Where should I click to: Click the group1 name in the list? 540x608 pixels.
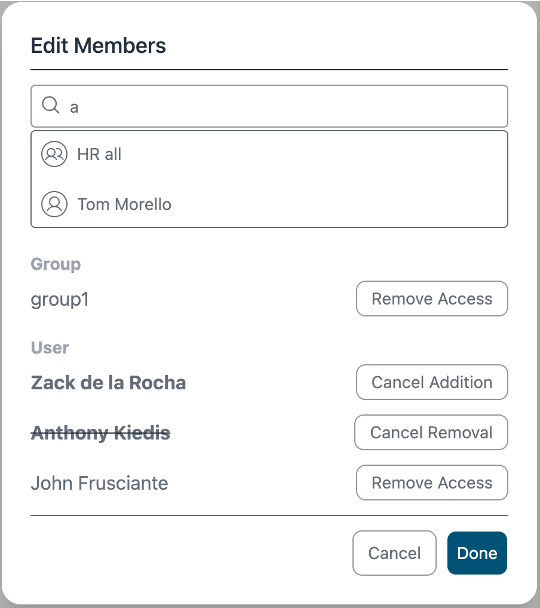(x=60, y=300)
